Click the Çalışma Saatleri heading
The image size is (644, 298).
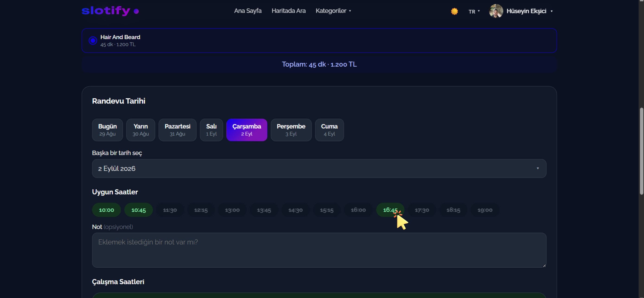coord(118,282)
